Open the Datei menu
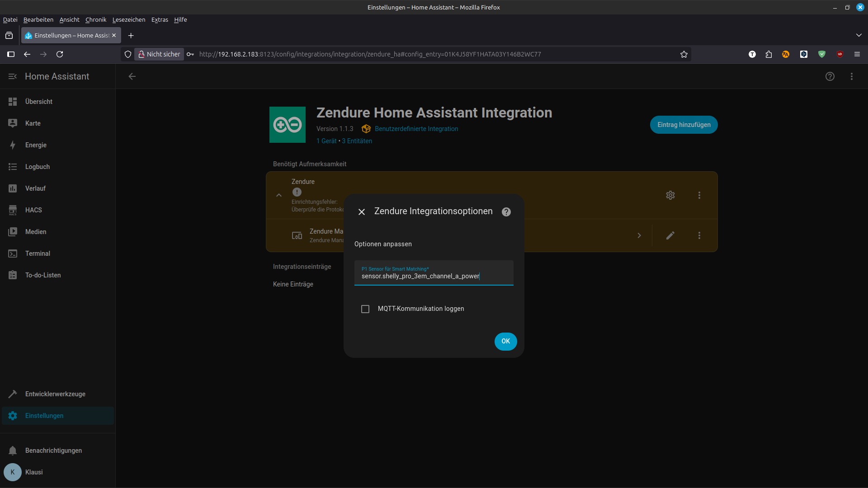 [x=10, y=19]
